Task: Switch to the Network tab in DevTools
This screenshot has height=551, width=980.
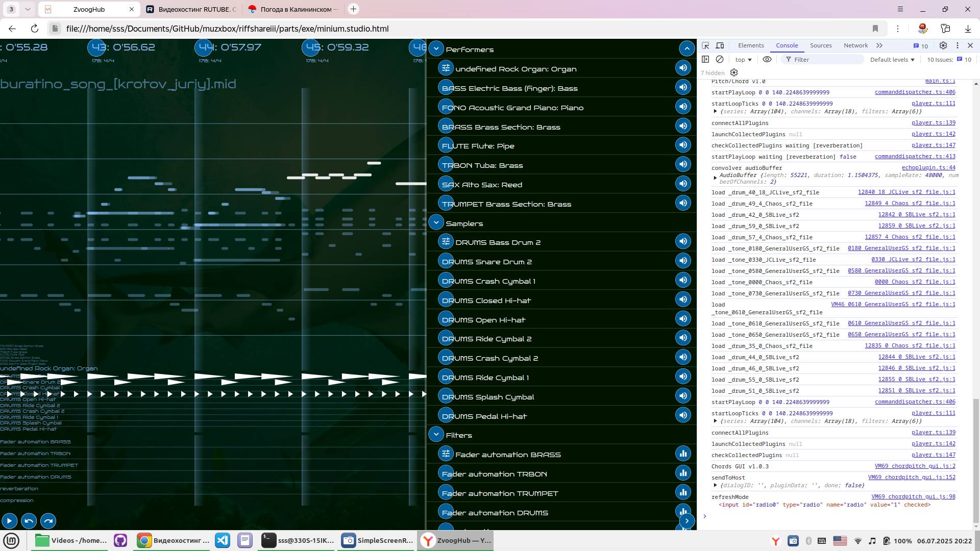Action: (855, 45)
